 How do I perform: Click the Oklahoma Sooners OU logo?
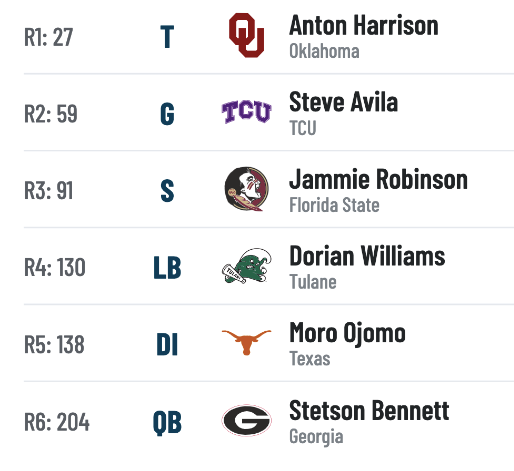click(x=247, y=35)
